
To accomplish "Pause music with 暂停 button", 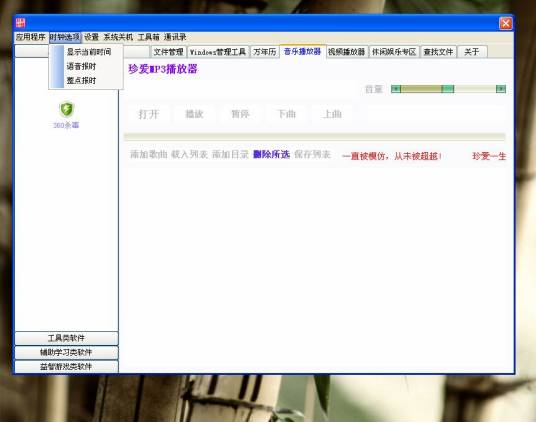I will [x=240, y=114].
